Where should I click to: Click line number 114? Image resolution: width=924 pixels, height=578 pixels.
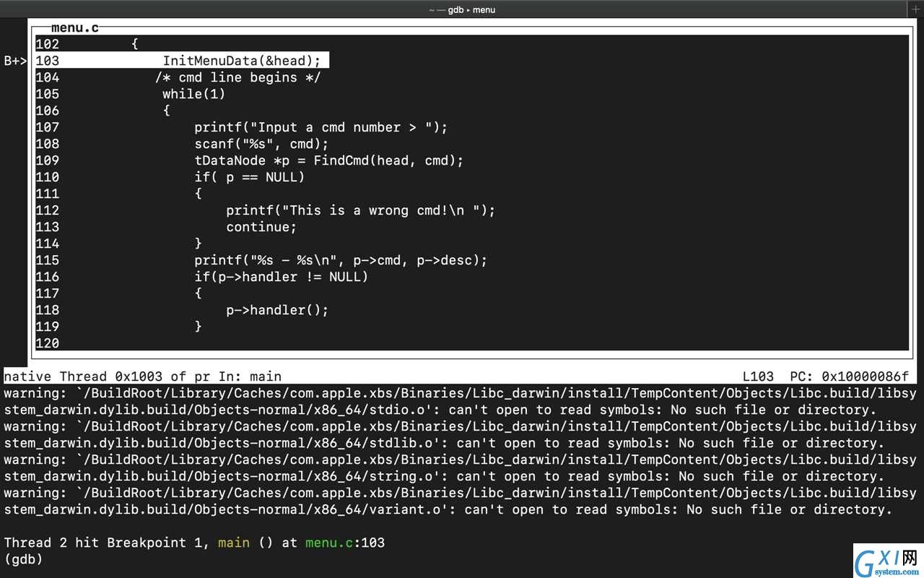pos(47,243)
